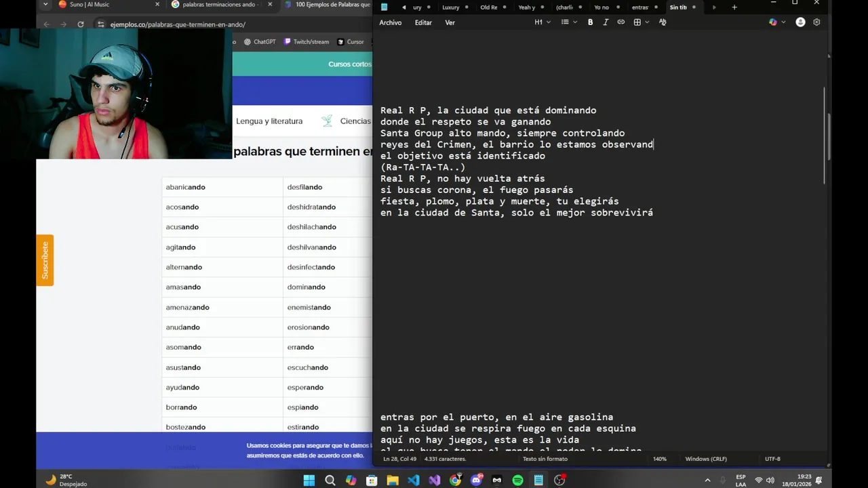Screen dimensions: 868x488
Task: Open volume control in system tray
Action: [771, 481]
